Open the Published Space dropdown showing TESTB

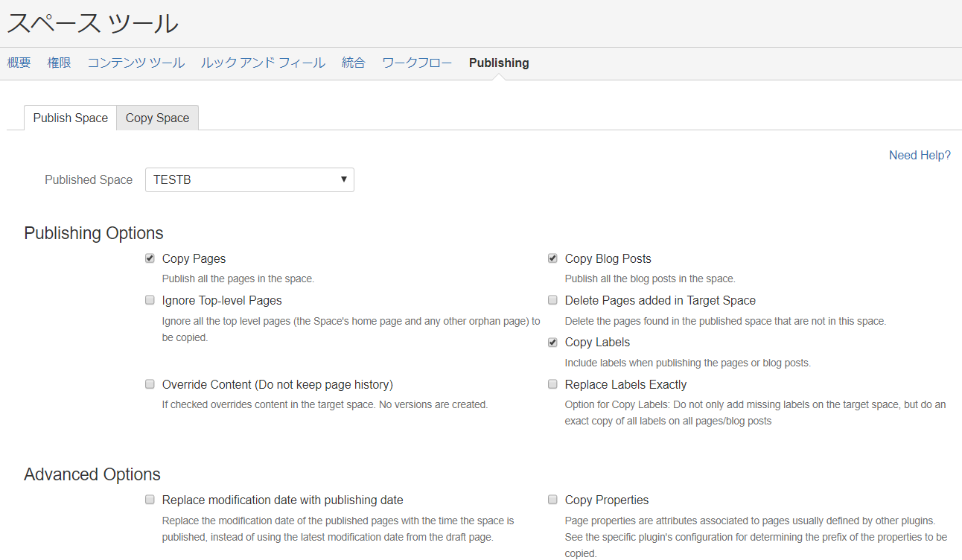pyautogui.click(x=249, y=179)
